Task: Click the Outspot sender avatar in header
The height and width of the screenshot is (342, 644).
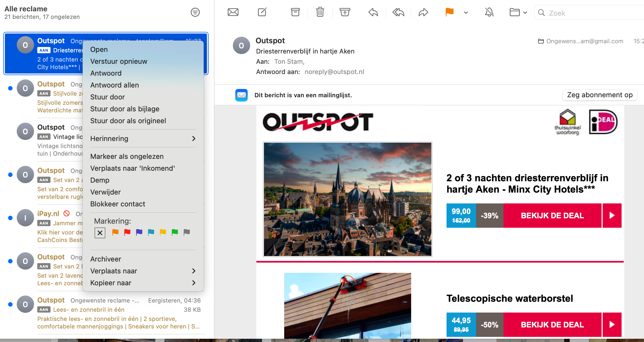Action: point(242,45)
